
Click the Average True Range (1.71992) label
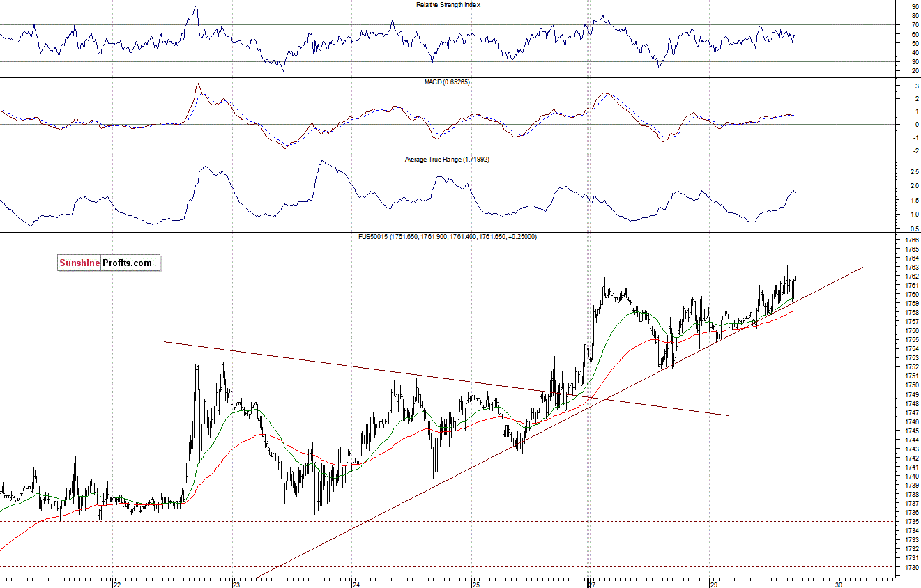tap(447, 160)
